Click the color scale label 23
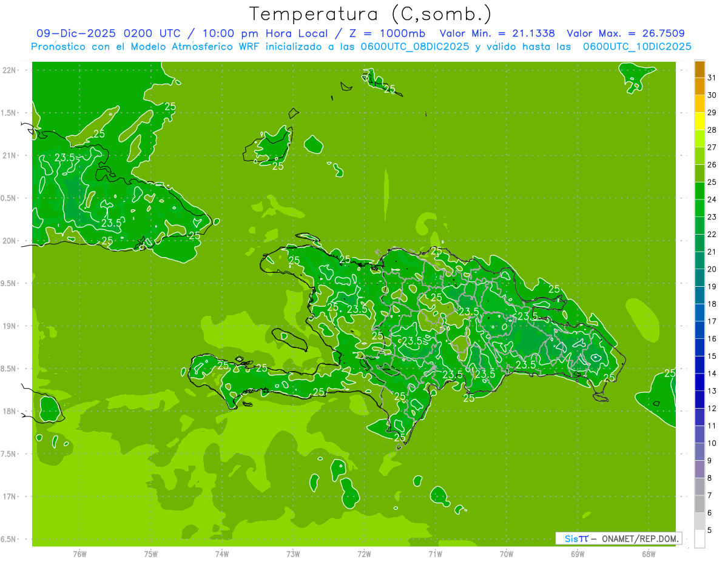Viewport: 728px width, 562px height. (712, 217)
